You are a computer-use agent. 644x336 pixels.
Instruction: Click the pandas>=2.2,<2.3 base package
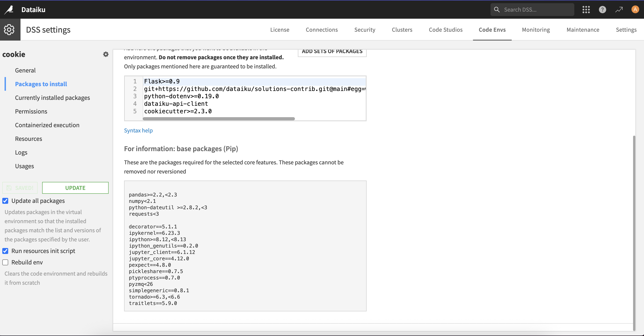[x=153, y=195]
